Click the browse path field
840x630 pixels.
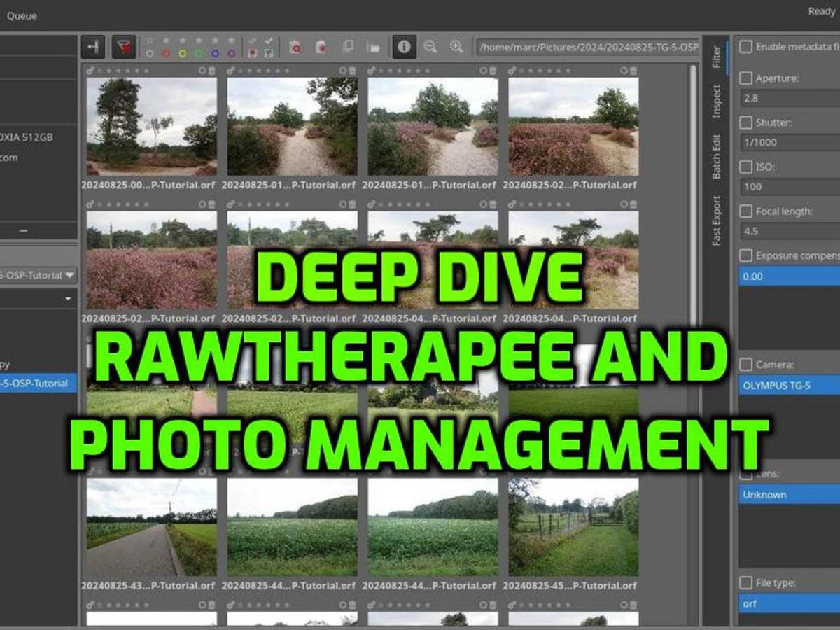point(587,47)
